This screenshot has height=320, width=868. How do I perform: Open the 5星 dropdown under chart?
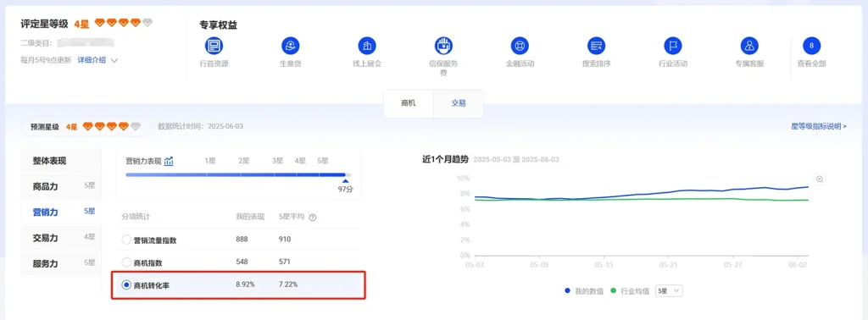669,290
